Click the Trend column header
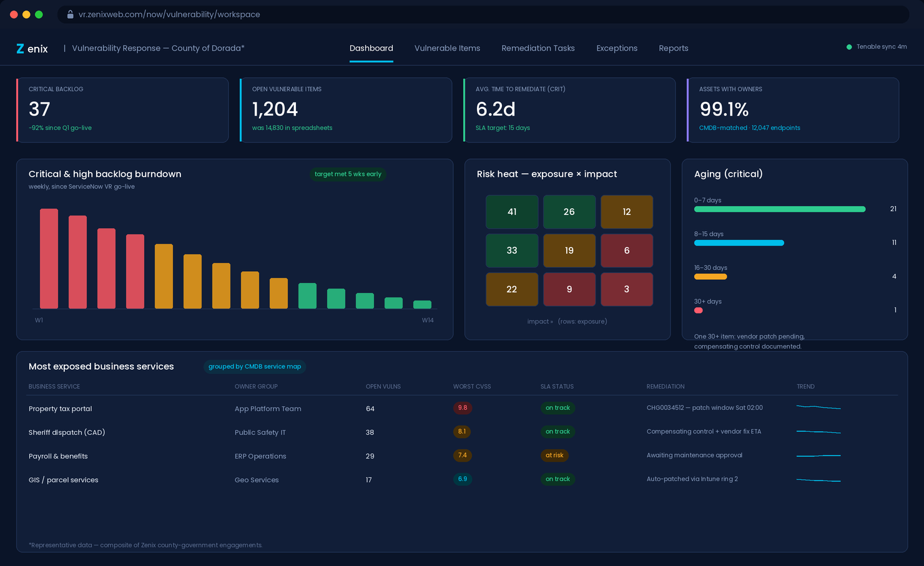 (x=805, y=387)
